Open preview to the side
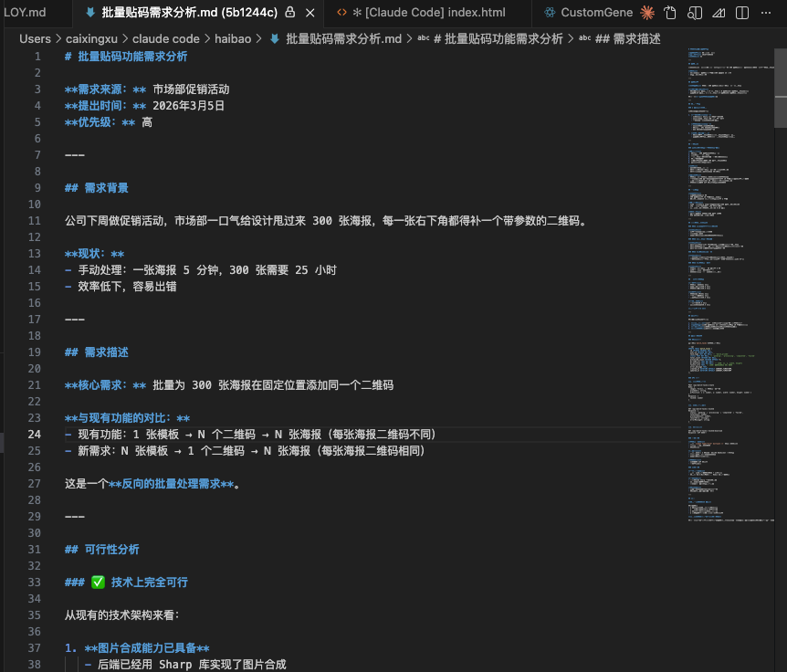This screenshot has width=787, height=672. point(695,13)
